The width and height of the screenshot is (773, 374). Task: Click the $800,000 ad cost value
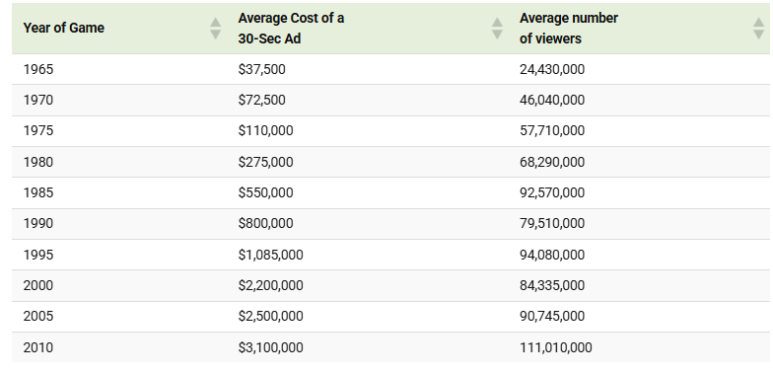[x=266, y=224]
